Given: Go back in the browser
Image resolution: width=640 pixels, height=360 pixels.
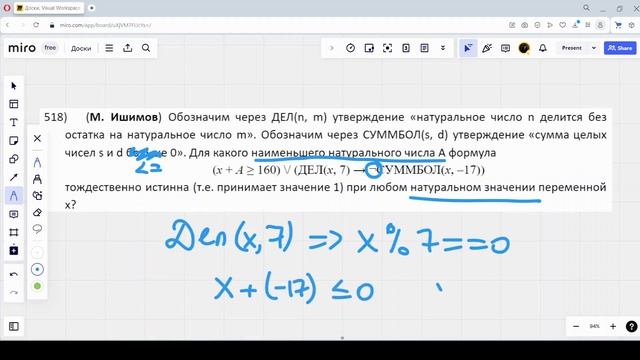Looking at the screenshot, I should click(7, 25).
